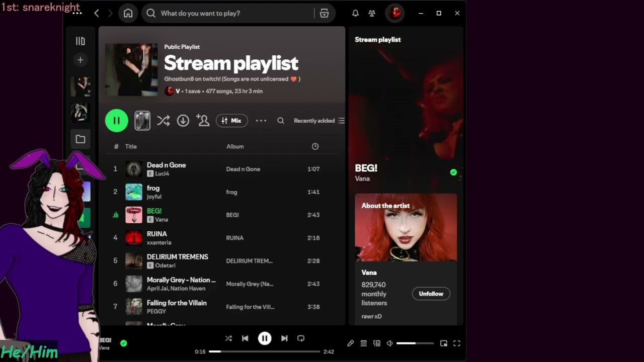Screen dimensions: 644x362
Task: Open the 'frog' album link
Action: point(231,192)
